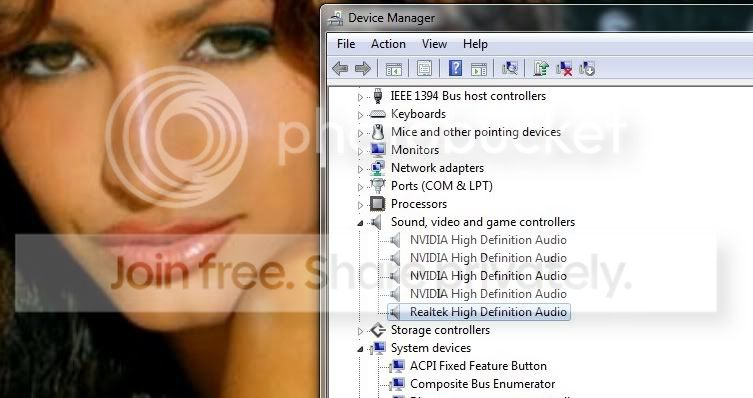Click Scan for hardware changes icon

pyautogui.click(x=509, y=69)
